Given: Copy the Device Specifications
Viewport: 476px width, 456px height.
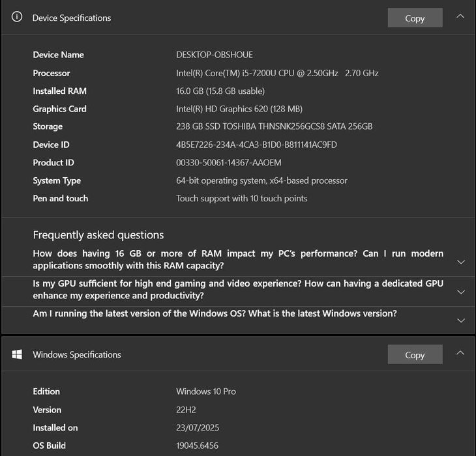Looking at the screenshot, I should coord(415,18).
